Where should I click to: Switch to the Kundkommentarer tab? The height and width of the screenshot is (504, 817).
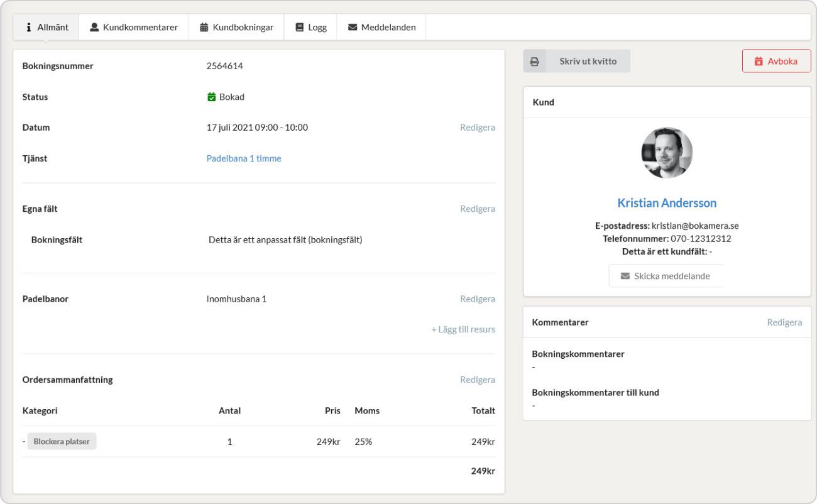click(x=133, y=28)
